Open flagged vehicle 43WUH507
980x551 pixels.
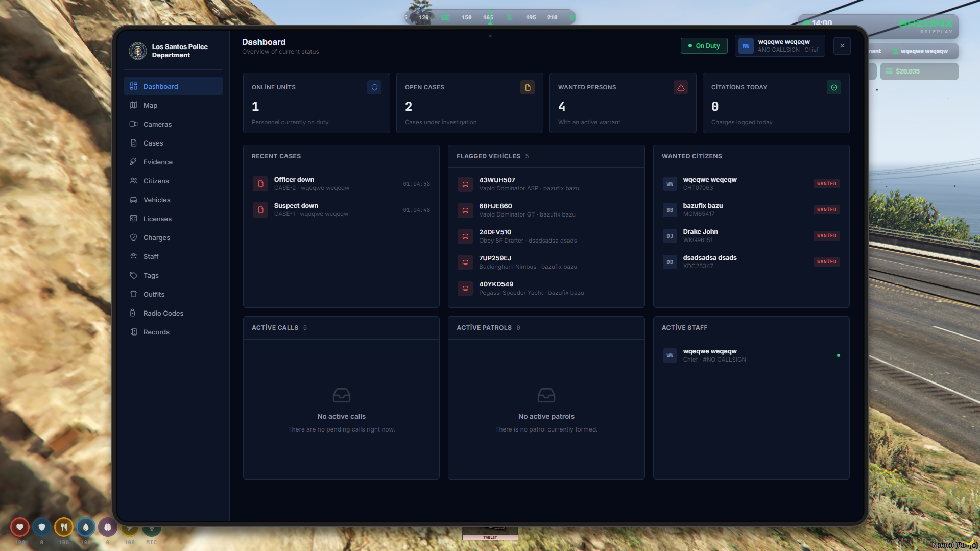coord(546,184)
